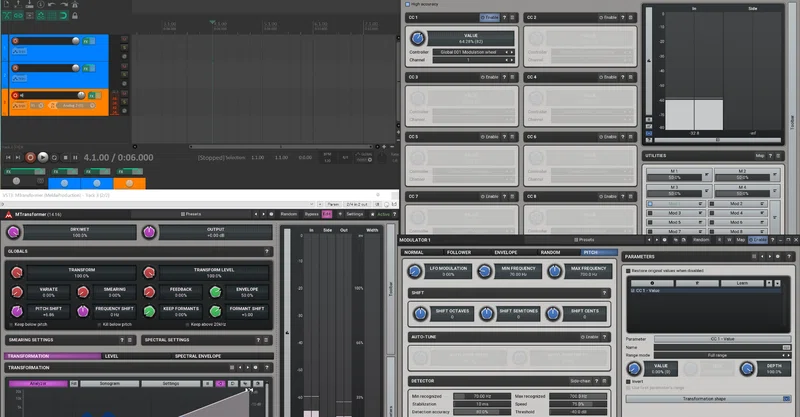The height and width of the screenshot is (417, 800).
Task: Open the Parameter CC 1 - Value selector
Action: (x=722, y=339)
